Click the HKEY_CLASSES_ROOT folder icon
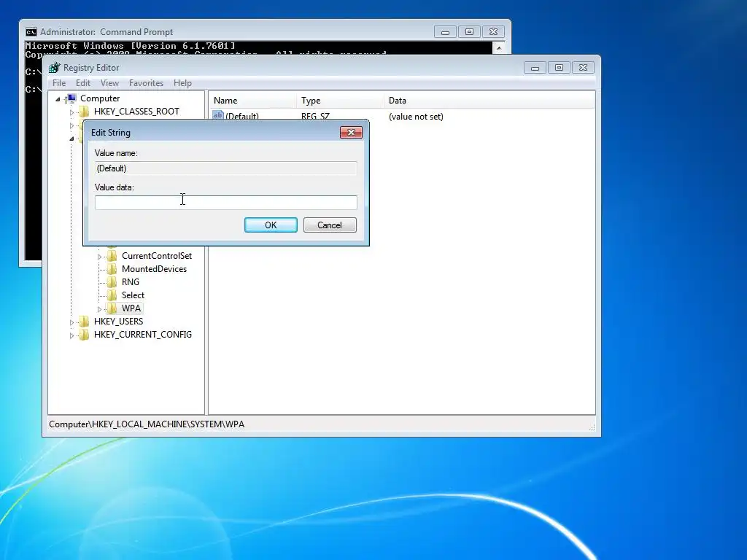This screenshot has width=747, height=560. [85, 112]
